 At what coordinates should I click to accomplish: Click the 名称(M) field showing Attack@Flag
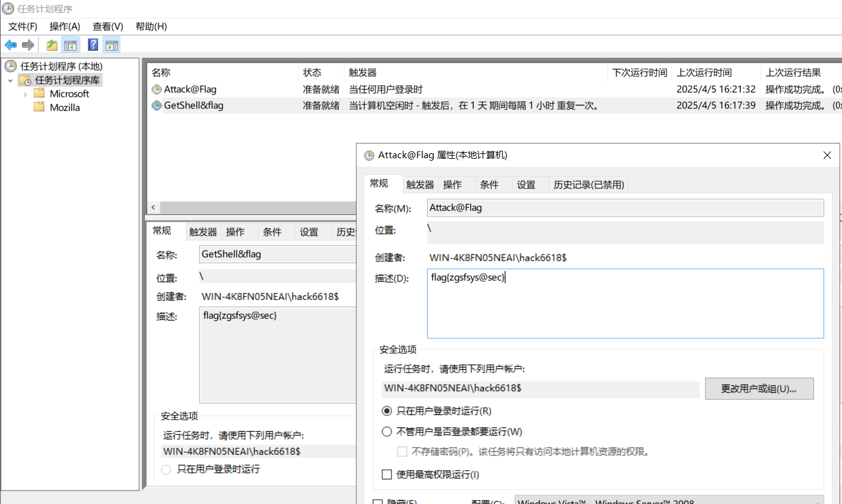click(625, 208)
